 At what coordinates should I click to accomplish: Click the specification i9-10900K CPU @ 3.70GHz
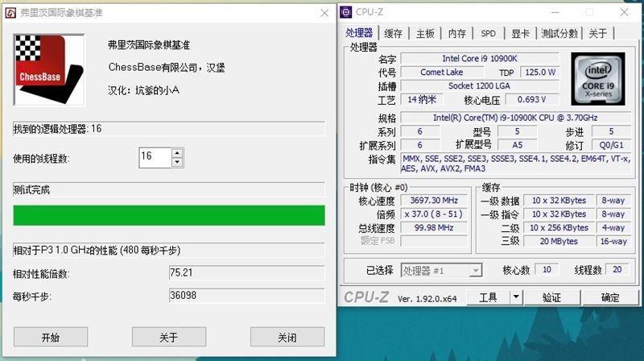coord(515,118)
